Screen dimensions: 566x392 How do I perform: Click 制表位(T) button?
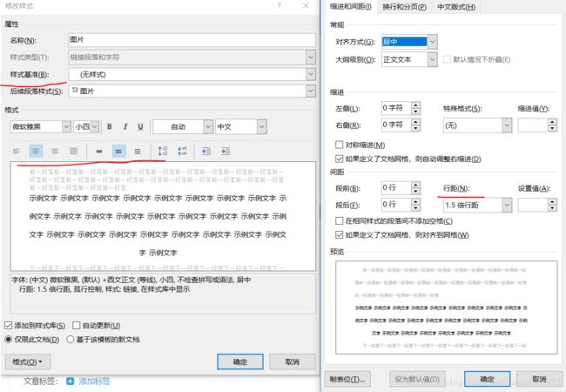pyautogui.click(x=347, y=379)
